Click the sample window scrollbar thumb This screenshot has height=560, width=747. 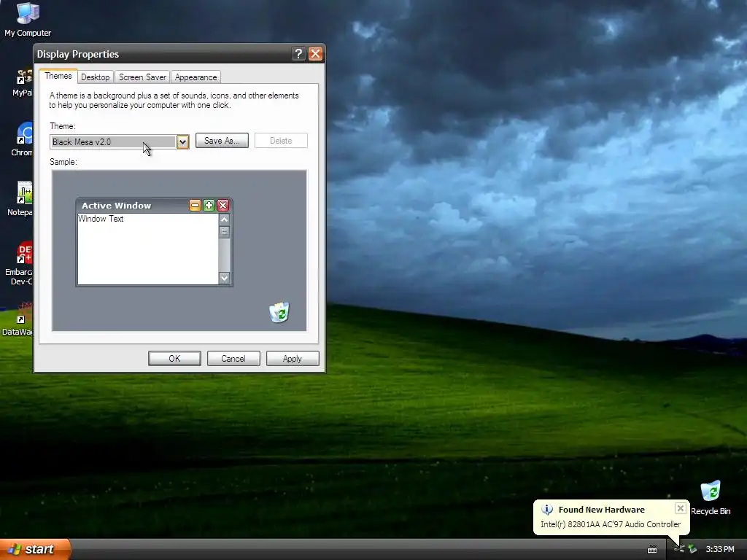point(225,232)
